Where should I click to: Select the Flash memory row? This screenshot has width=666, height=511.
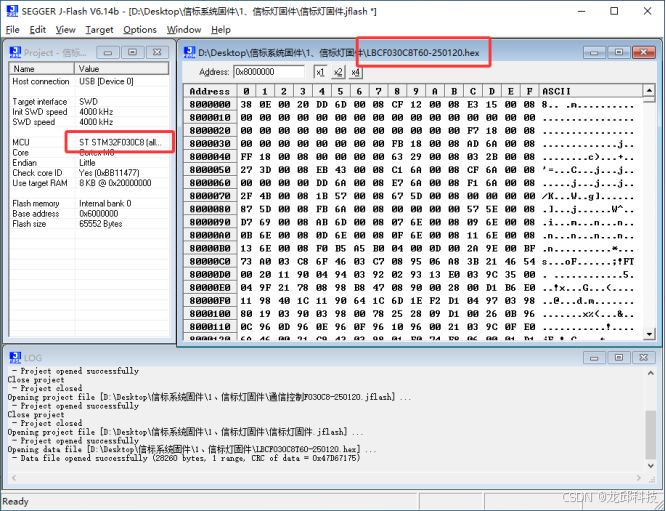pos(89,203)
